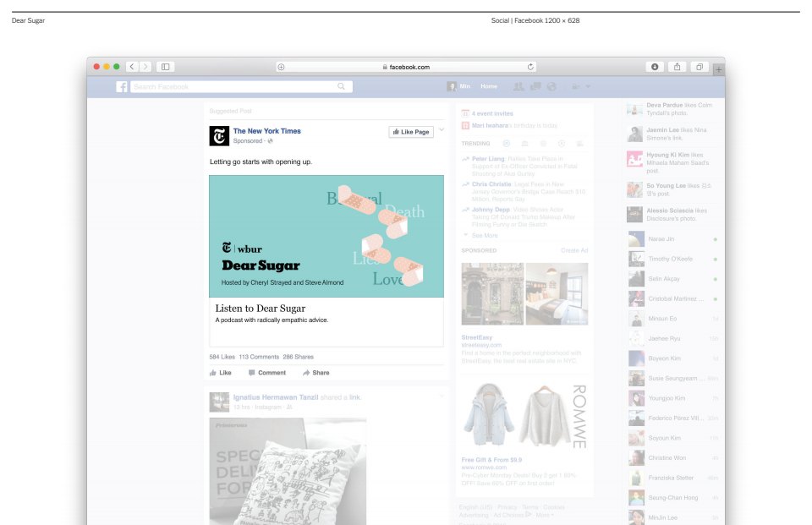Show all tabs with the tab overview icon

pos(700,67)
